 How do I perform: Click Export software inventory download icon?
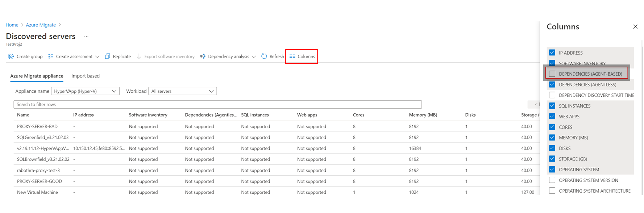pos(139,57)
